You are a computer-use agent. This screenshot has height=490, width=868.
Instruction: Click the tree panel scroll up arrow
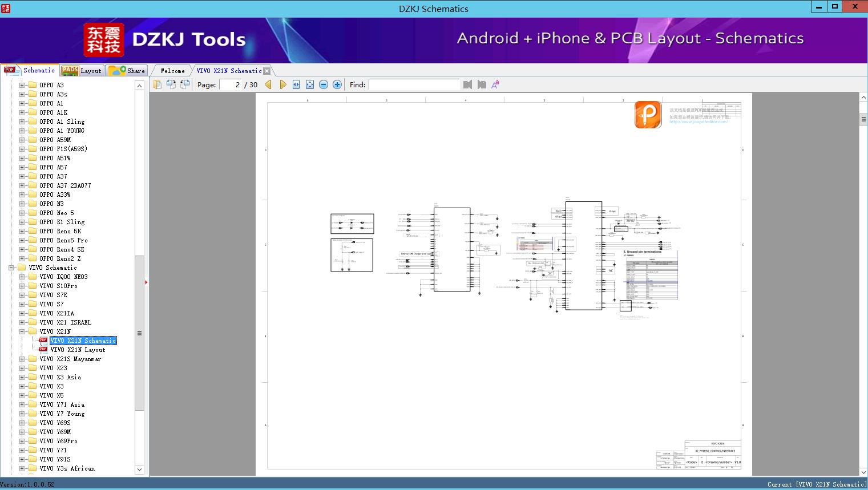point(139,86)
